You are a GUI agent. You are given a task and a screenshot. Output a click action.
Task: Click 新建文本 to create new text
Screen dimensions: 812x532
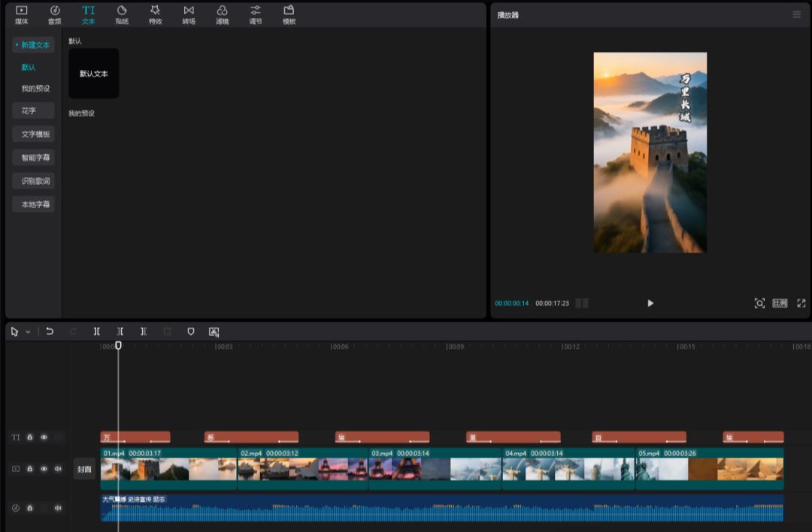[x=33, y=44]
